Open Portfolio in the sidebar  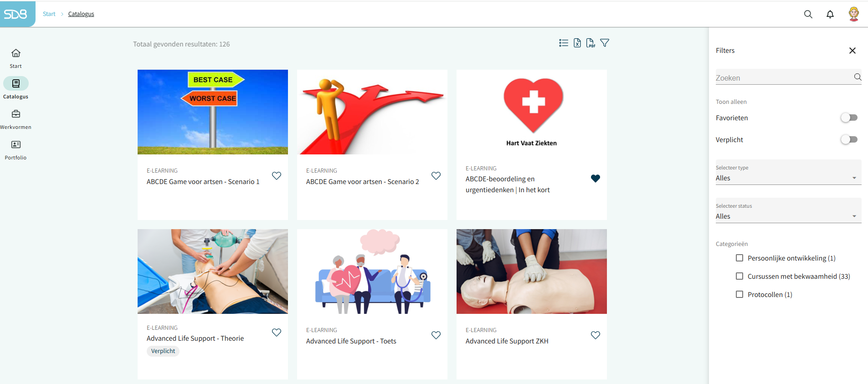tap(16, 150)
